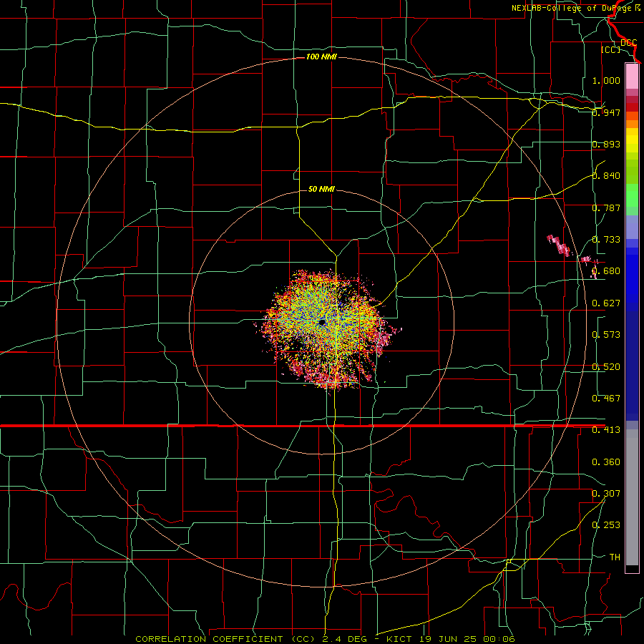
Task: Click the pink echo streak near eastern ring edge
Action: pos(560,245)
